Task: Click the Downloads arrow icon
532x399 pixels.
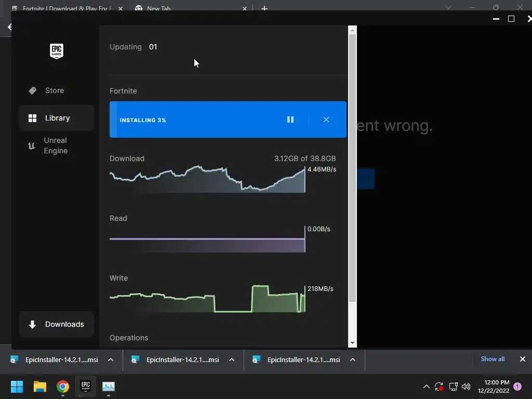Action: coord(32,325)
